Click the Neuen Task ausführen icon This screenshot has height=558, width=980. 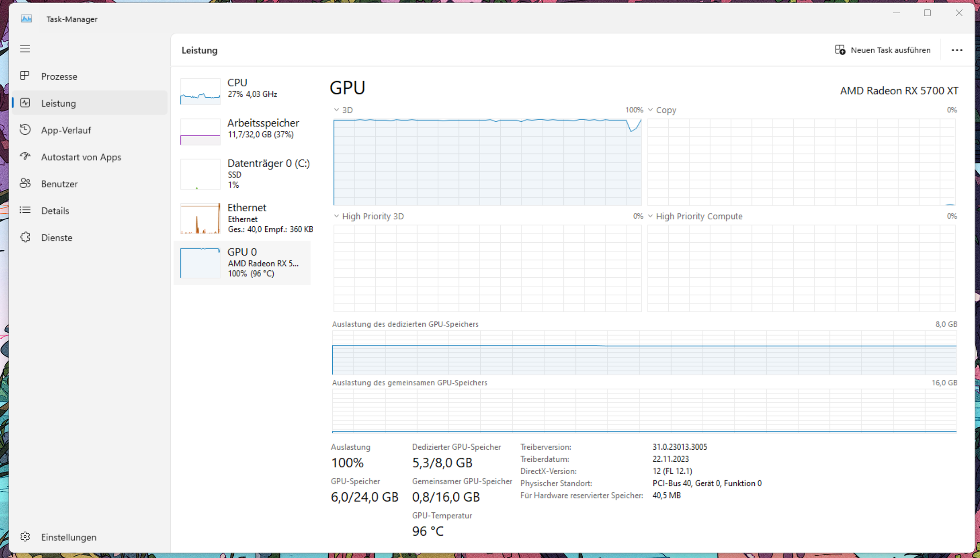(x=840, y=50)
